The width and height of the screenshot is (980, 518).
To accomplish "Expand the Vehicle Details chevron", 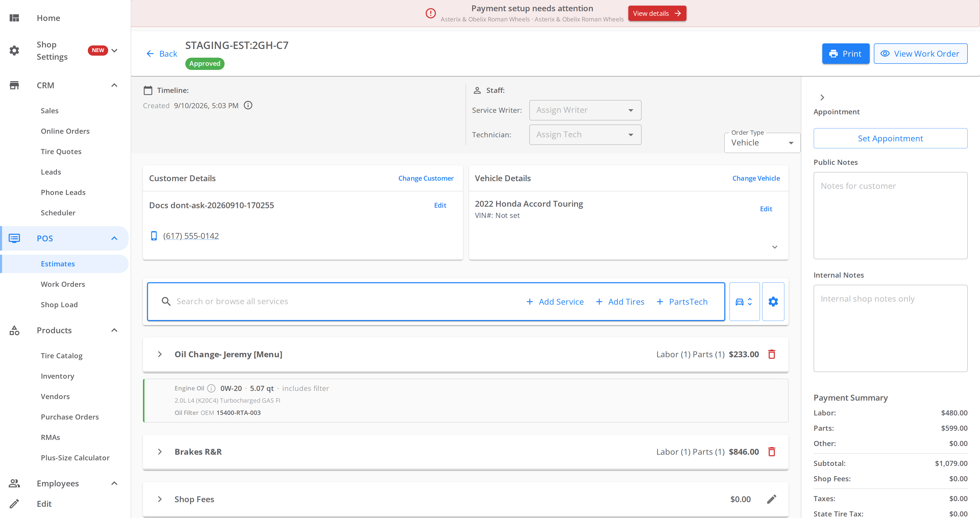I will coord(775,247).
